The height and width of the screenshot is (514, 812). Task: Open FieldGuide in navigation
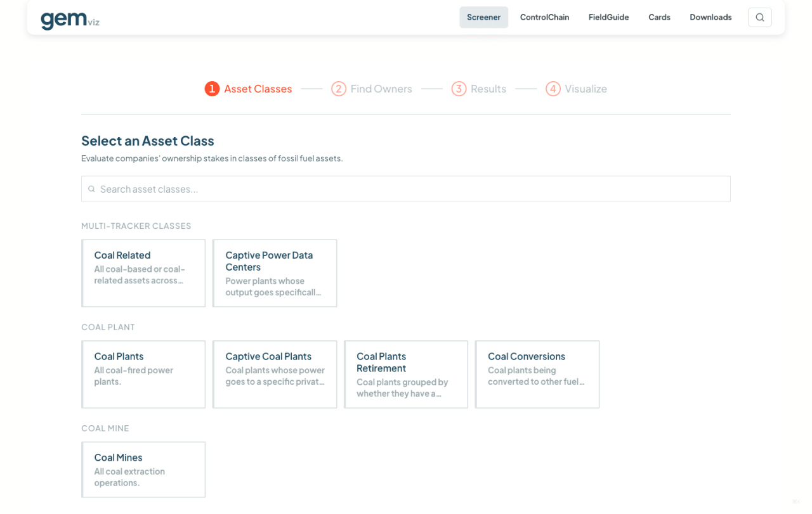[x=608, y=17]
